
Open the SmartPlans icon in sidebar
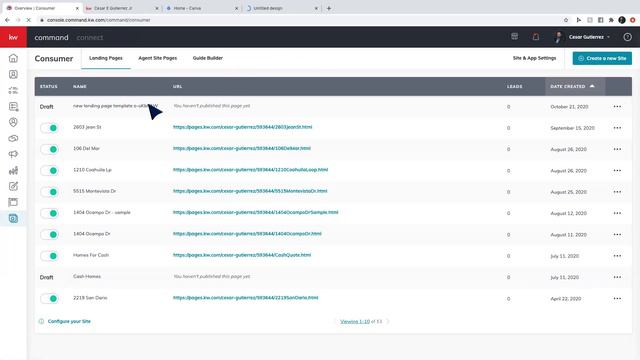pyautogui.click(x=13, y=107)
